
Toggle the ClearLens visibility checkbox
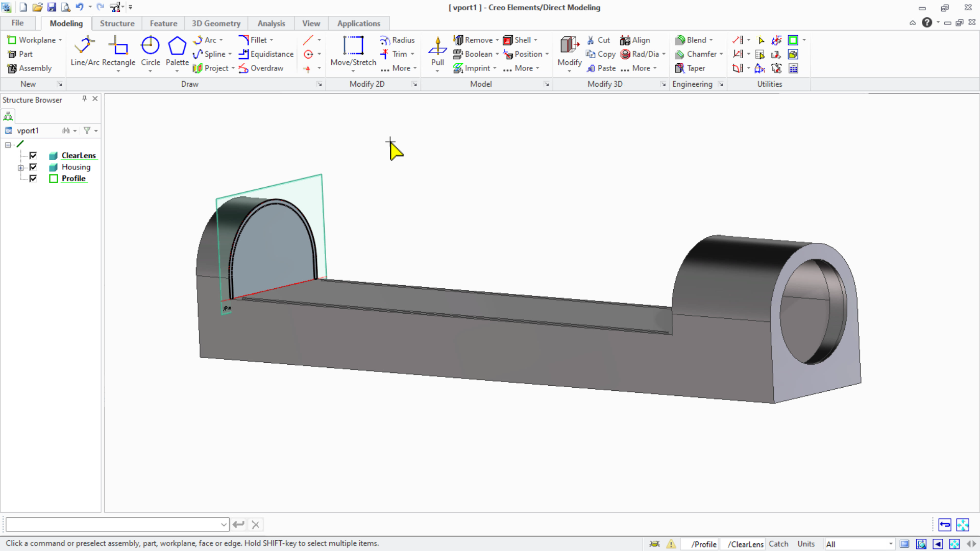coord(33,156)
